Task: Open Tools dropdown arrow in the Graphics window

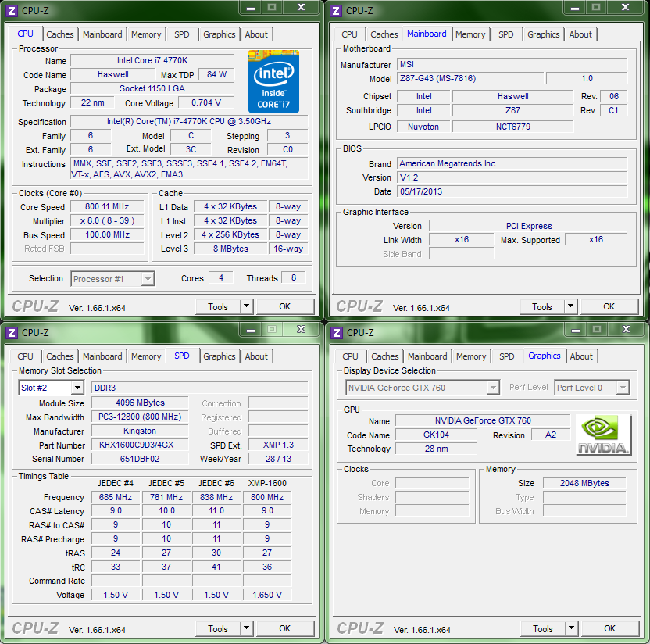Action: coord(571,628)
